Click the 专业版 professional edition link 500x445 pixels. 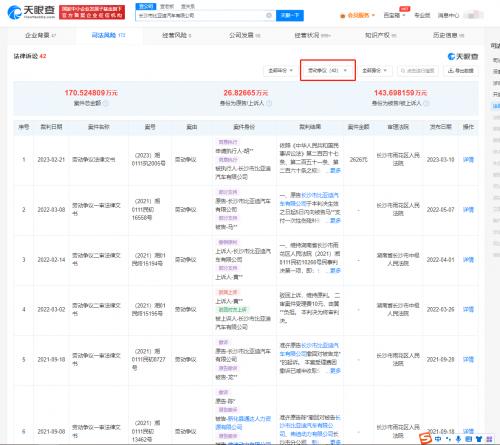tap(422, 15)
